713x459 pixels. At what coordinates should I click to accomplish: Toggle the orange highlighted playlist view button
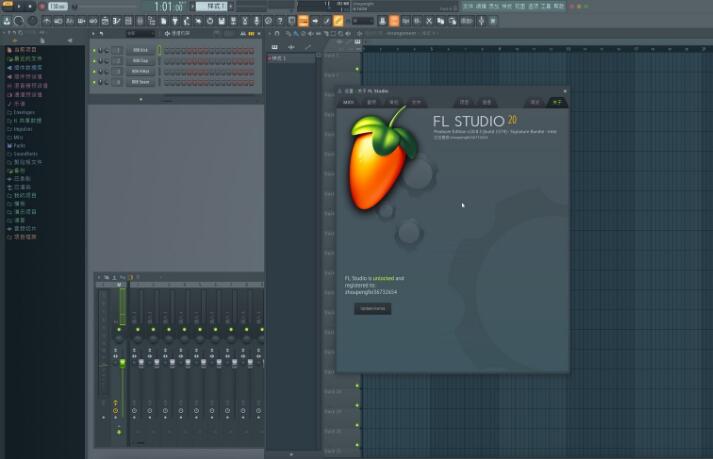point(303,21)
